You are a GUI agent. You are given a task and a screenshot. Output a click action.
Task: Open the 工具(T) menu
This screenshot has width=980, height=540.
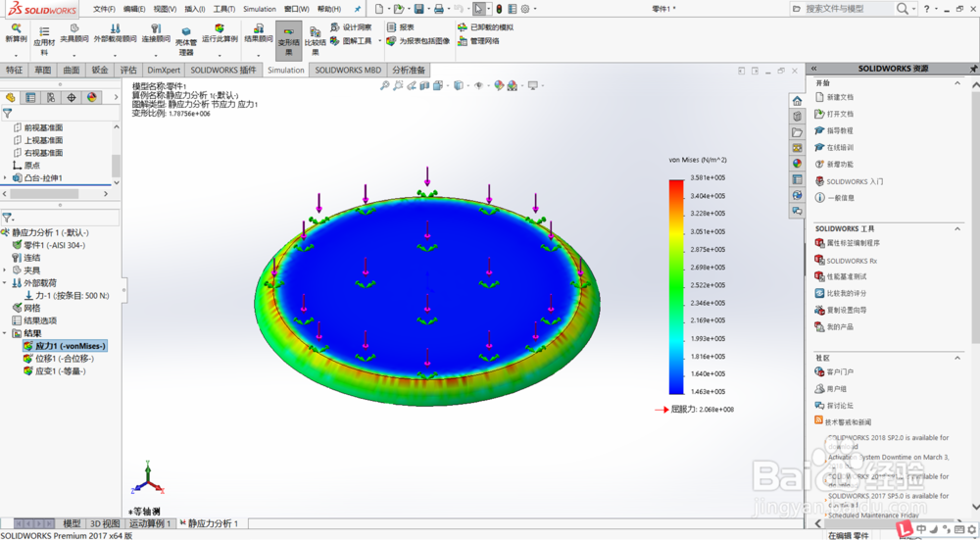(x=223, y=9)
